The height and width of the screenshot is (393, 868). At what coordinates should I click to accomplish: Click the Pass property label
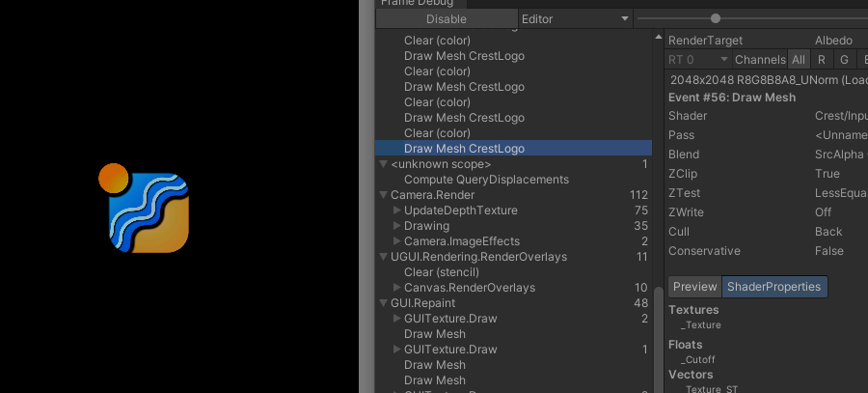(x=682, y=135)
